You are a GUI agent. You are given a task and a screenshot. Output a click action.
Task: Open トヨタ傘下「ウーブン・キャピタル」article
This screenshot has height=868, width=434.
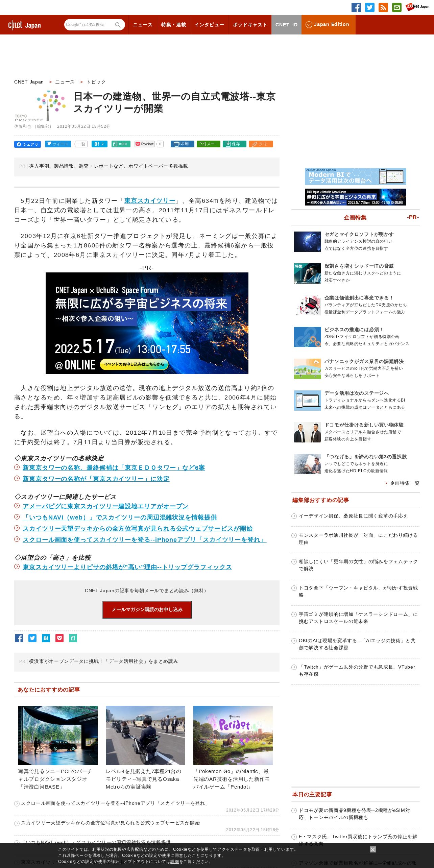pos(358,591)
